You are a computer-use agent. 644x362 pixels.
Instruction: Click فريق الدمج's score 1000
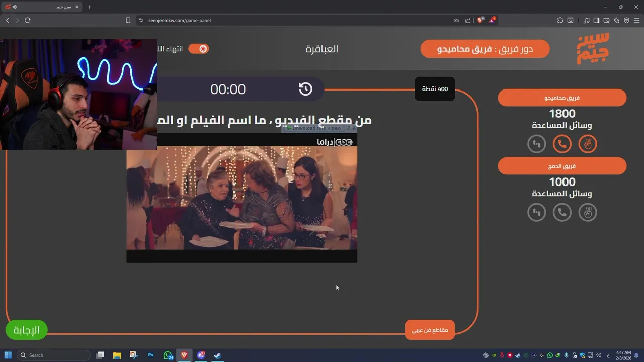[x=562, y=182]
